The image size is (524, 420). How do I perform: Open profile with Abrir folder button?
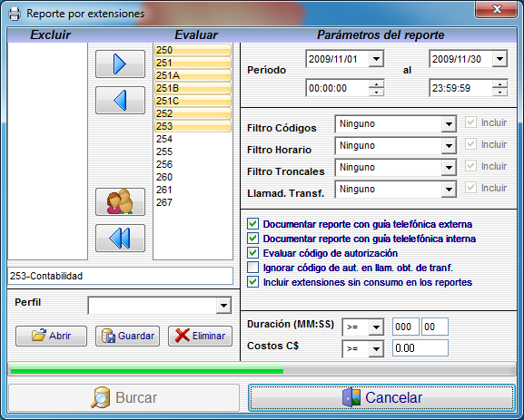[51, 336]
